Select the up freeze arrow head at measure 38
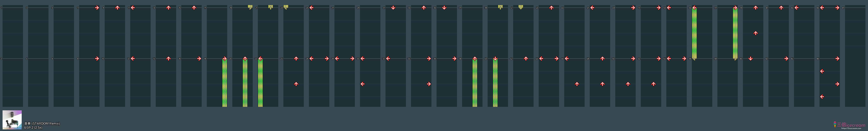 tap(475, 59)
